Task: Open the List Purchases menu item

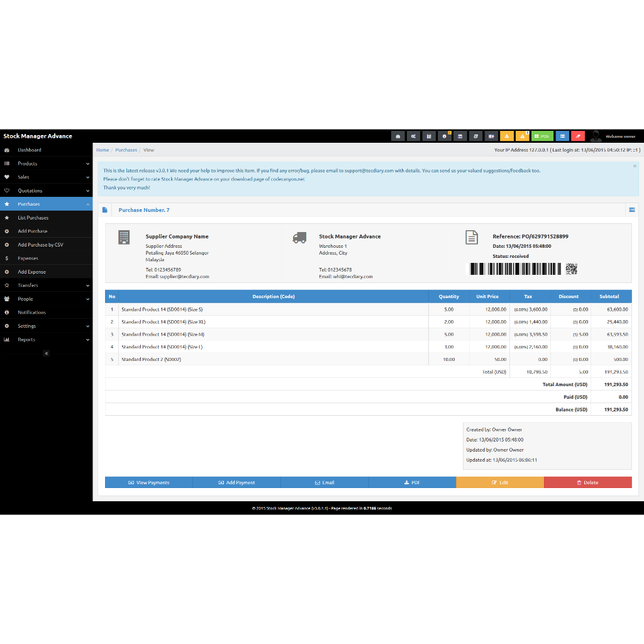Action: tap(33, 218)
